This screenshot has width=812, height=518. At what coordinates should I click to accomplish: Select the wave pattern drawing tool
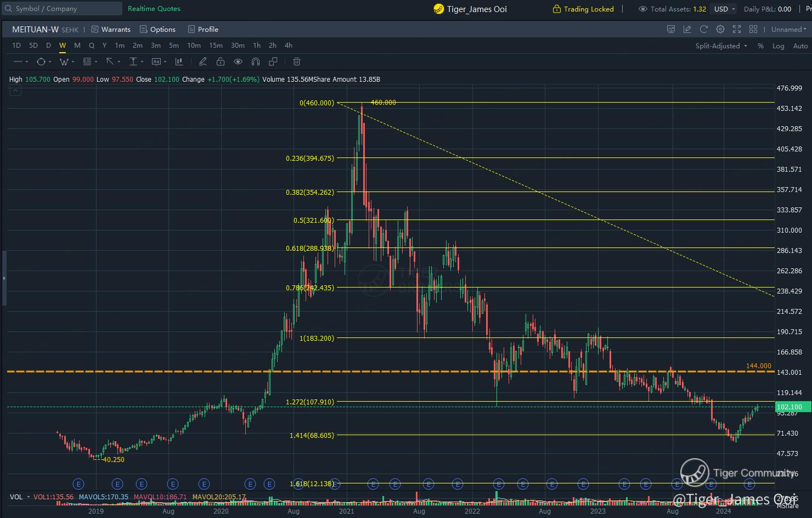(x=64, y=61)
